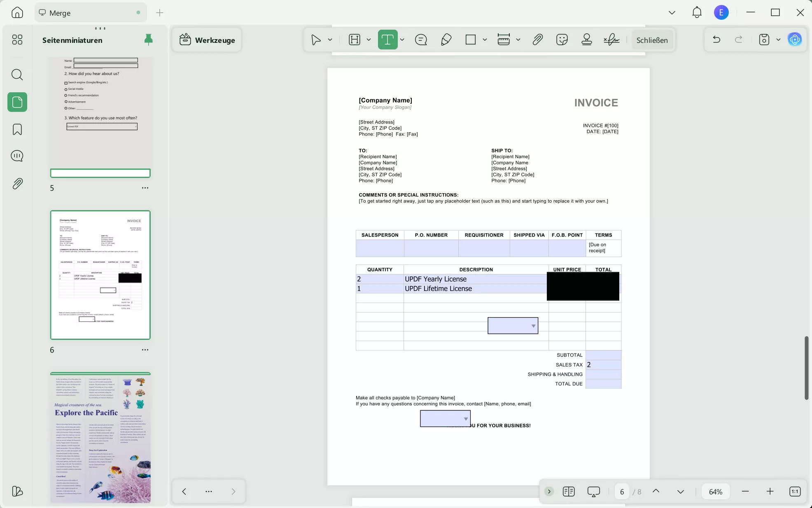Select the text comment tool
812x508 pixels.
point(387,40)
